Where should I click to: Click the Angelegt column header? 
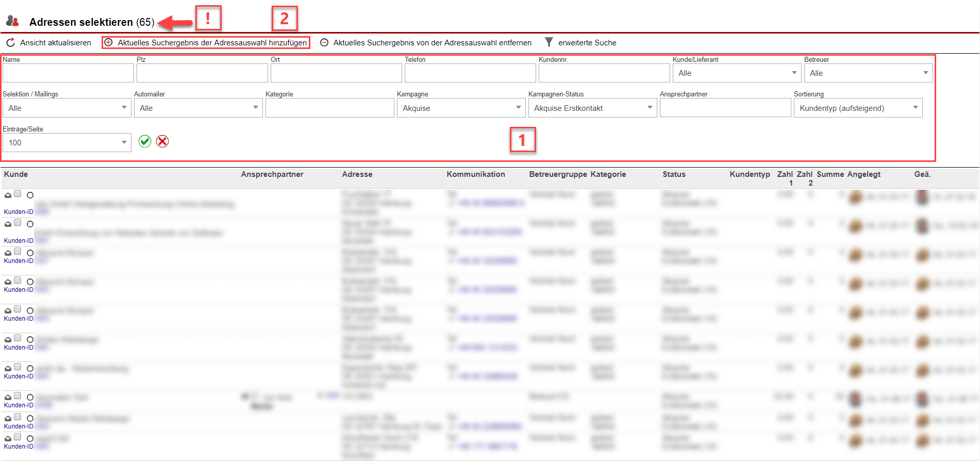click(864, 174)
